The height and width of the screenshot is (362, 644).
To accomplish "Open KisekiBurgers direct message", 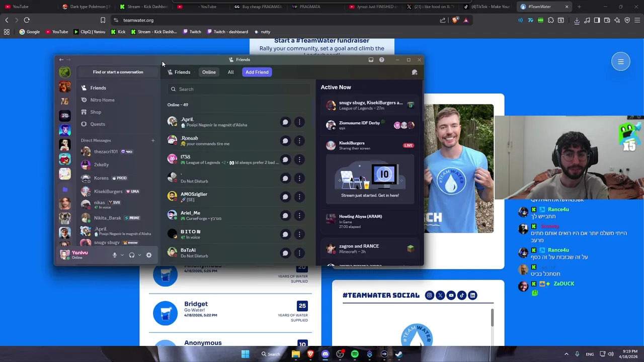I will [x=118, y=192].
